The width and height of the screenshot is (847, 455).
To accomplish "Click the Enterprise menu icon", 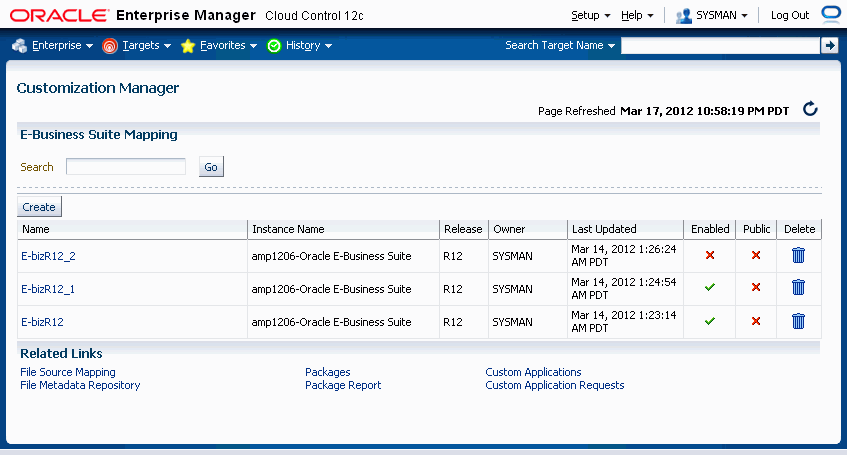I will point(19,46).
